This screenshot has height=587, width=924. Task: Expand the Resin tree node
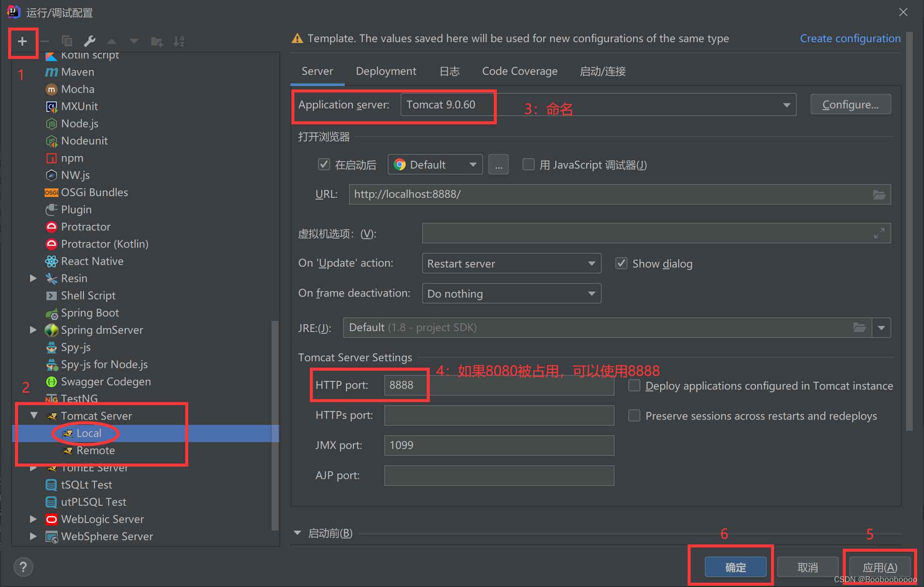coord(33,278)
